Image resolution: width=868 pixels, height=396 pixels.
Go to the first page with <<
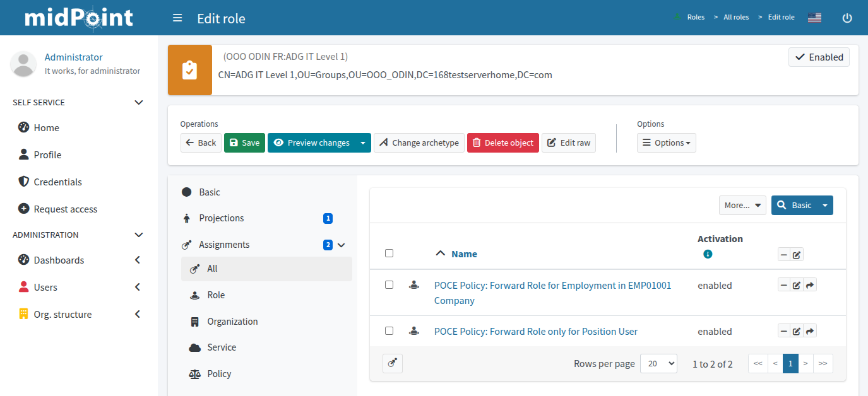click(758, 363)
